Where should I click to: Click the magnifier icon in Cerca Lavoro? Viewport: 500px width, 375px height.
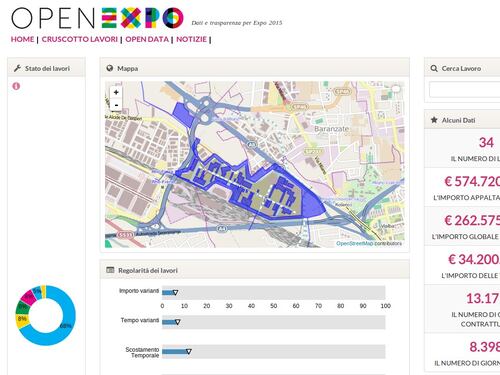pyautogui.click(x=434, y=68)
